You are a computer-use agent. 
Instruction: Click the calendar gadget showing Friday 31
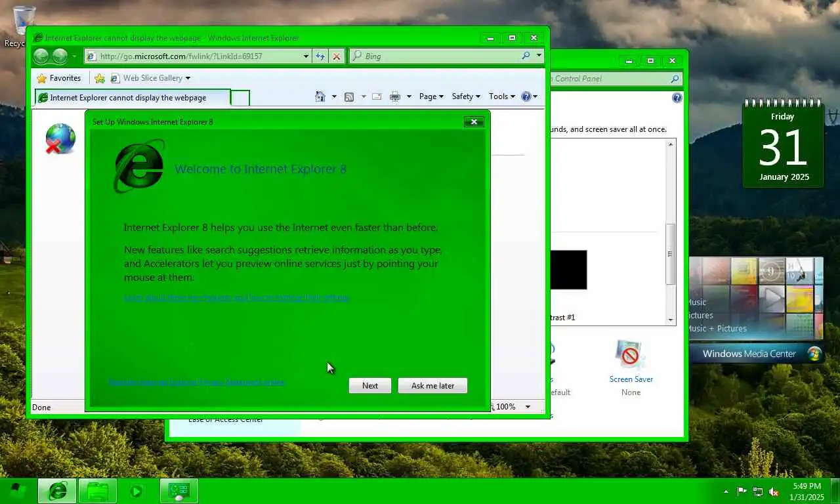click(x=783, y=144)
